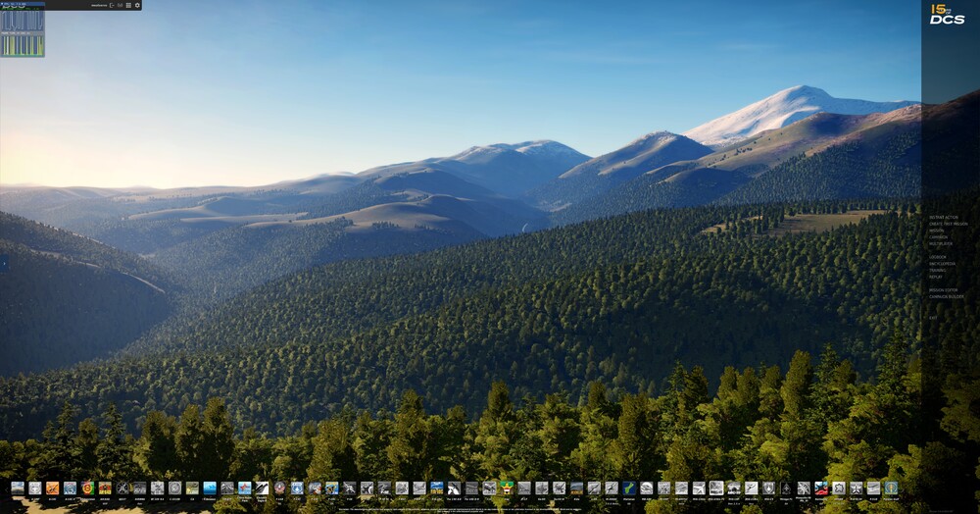Screen dimensions: 980x514
Task: Go to Multiplayer
Action: pyautogui.click(x=941, y=244)
